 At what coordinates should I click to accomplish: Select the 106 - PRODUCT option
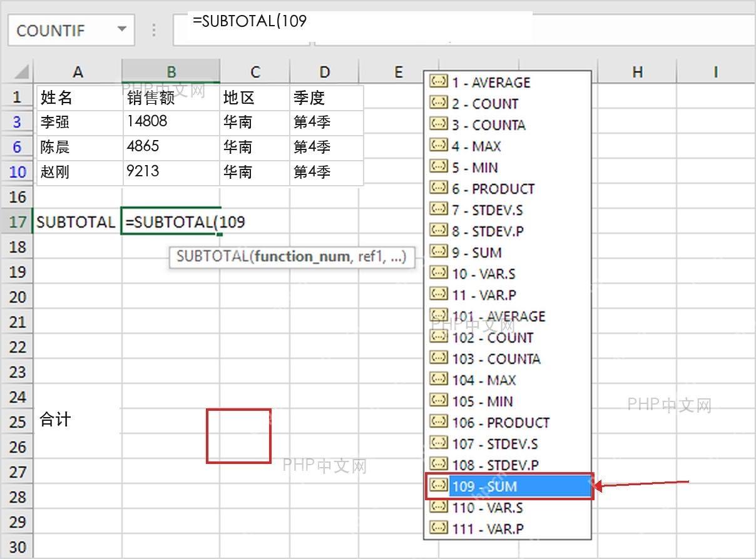click(x=508, y=423)
